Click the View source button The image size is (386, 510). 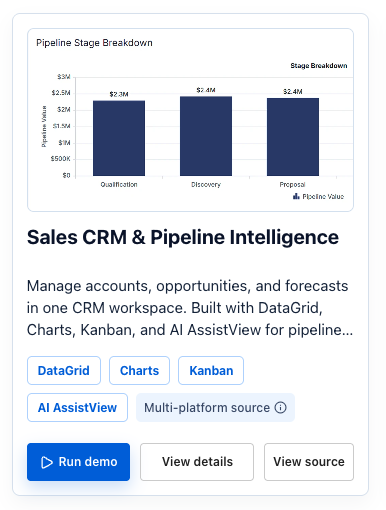tap(309, 462)
